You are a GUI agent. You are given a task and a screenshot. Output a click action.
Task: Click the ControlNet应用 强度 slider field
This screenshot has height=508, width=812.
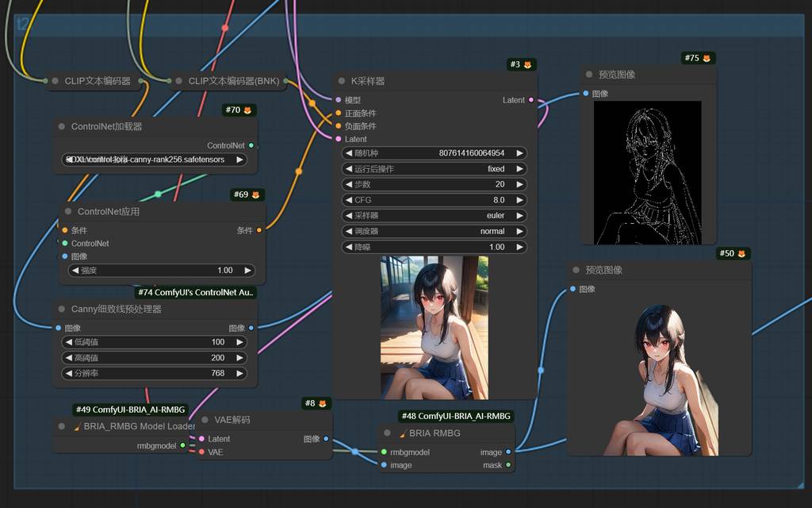pyautogui.click(x=159, y=270)
